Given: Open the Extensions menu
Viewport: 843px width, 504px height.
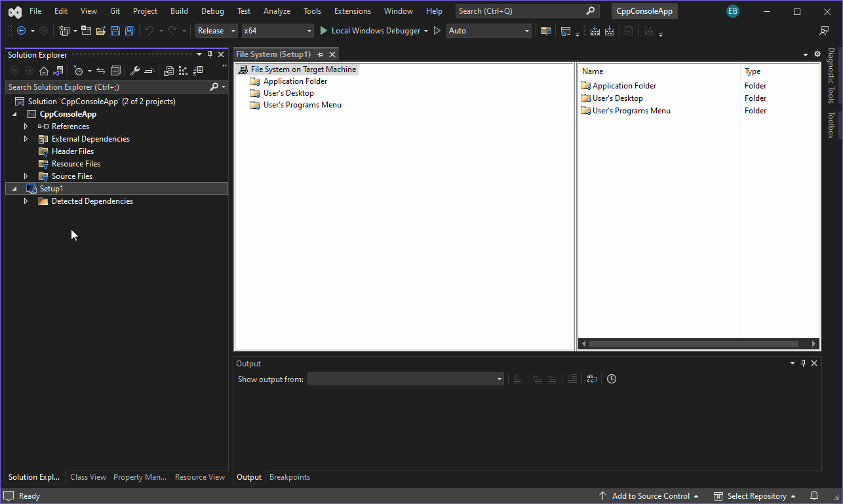Looking at the screenshot, I should coord(353,11).
